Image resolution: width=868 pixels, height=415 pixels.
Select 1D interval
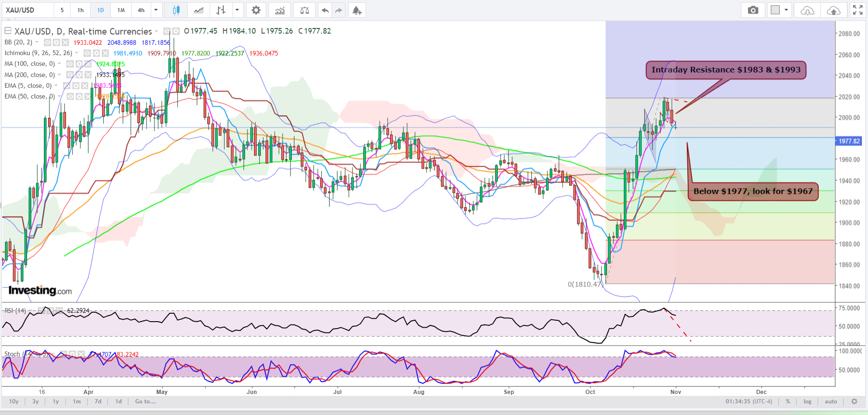click(x=100, y=10)
